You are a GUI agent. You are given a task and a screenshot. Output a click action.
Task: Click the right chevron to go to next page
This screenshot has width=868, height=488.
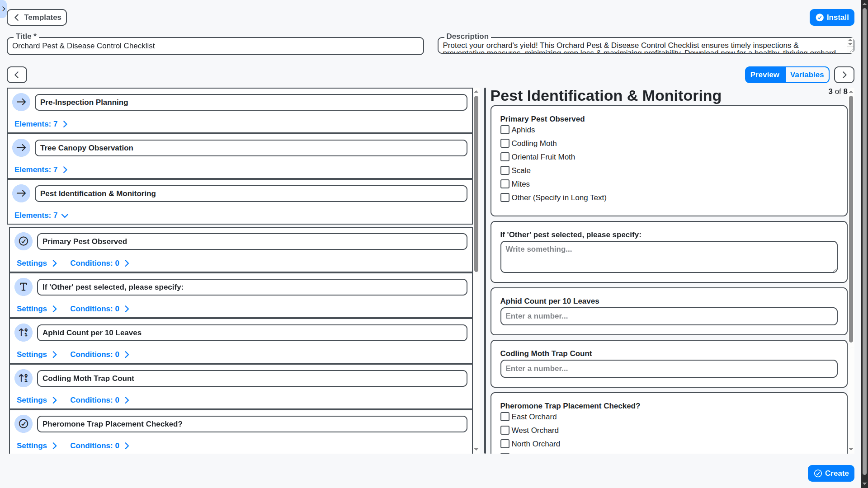tap(844, 75)
